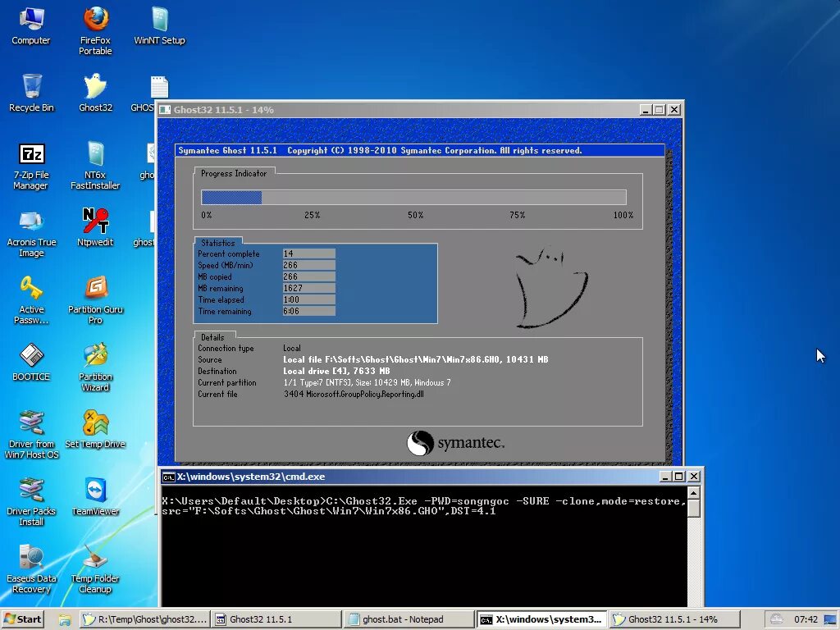Click the Speed (MB/min) value field
The height and width of the screenshot is (630, 840).
click(309, 265)
